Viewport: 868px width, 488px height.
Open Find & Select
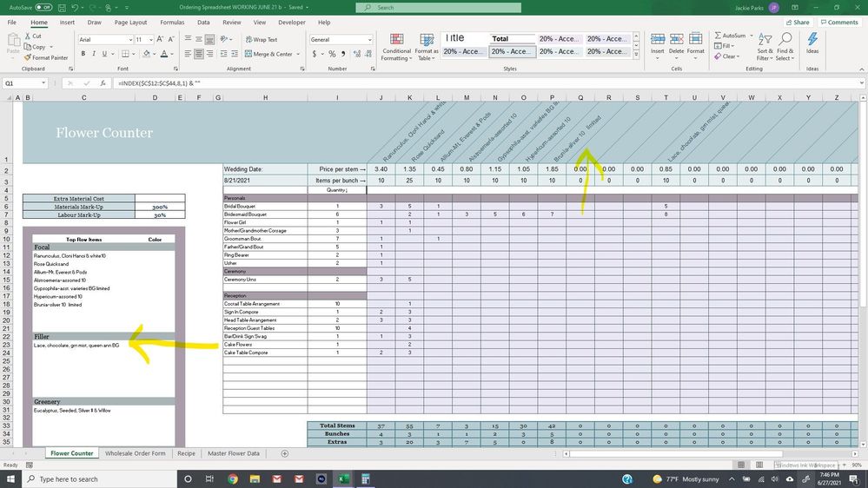(x=785, y=47)
